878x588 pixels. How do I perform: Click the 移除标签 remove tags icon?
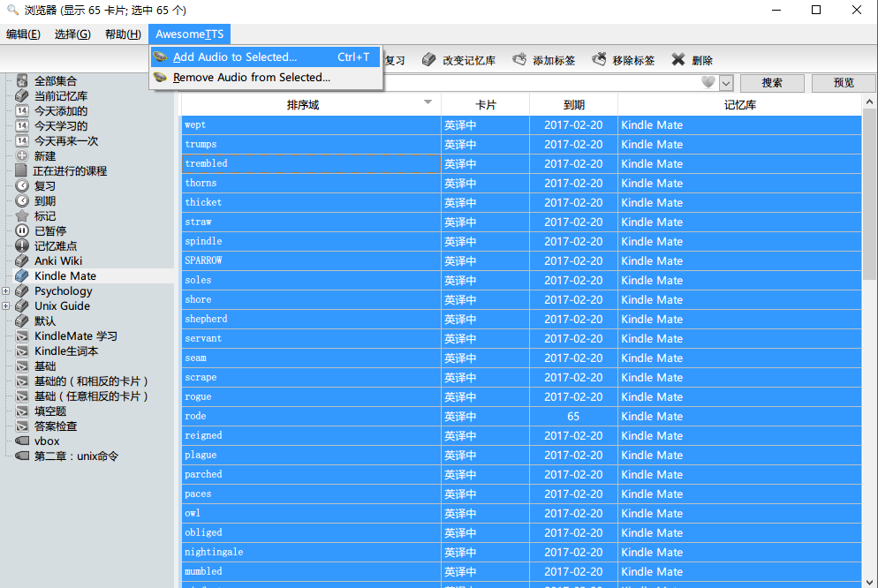point(599,60)
